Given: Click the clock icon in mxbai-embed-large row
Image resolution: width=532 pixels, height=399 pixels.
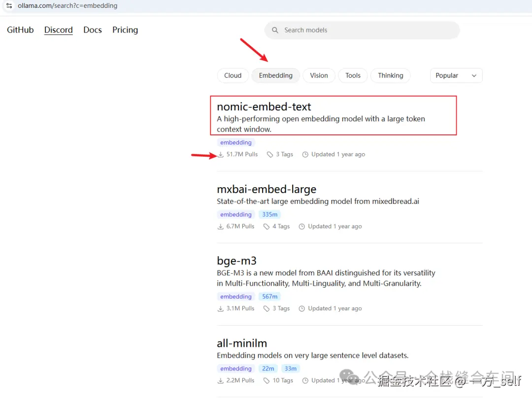Looking at the screenshot, I should point(302,227).
